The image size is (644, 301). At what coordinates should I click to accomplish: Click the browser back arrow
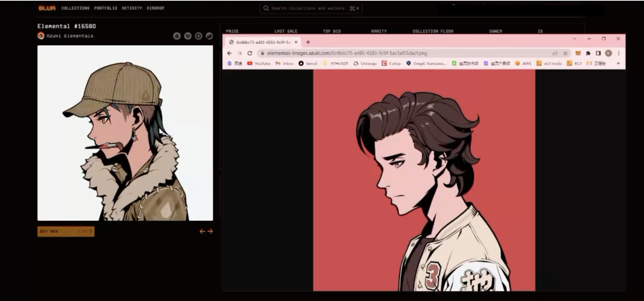[x=230, y=53]
